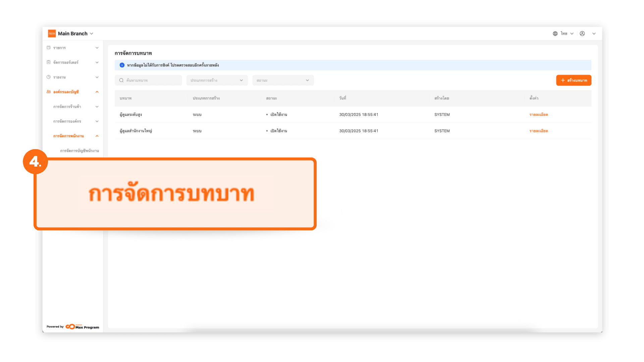Screen dimensions: 644x362
Task: Open รายละเอียด link for ผู้ดูแลระดับสูง
Action: [x=538, y=115]
